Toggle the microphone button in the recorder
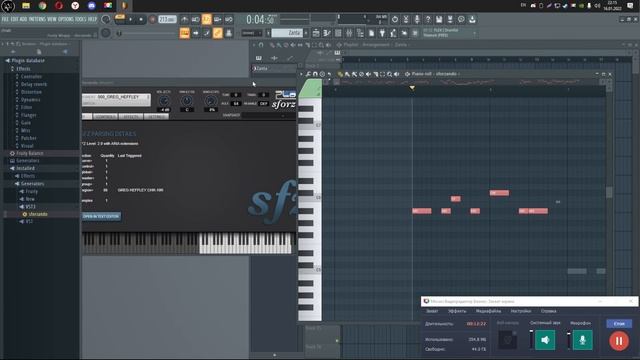 (x=582, y=340)
